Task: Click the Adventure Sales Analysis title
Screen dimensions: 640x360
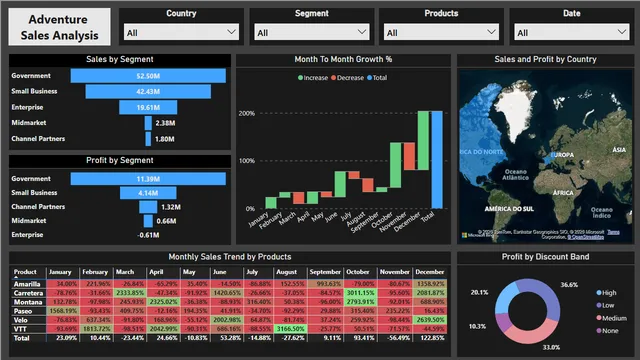Action: 59,27
